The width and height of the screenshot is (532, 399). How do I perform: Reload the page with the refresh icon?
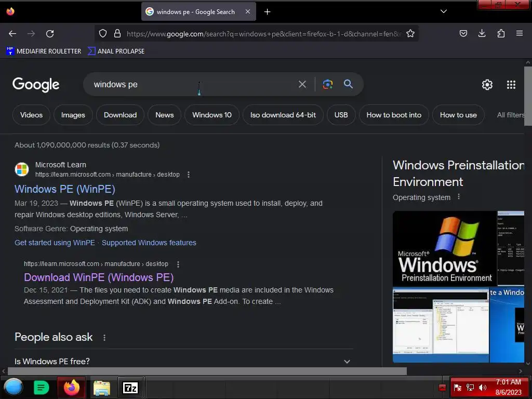point(50,34)
